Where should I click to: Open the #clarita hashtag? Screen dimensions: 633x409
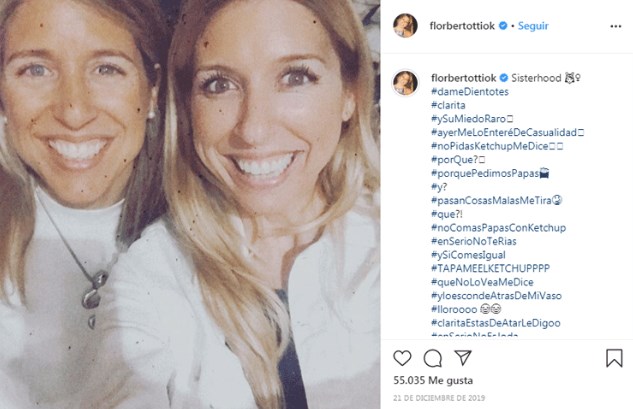tap(448, 104)
